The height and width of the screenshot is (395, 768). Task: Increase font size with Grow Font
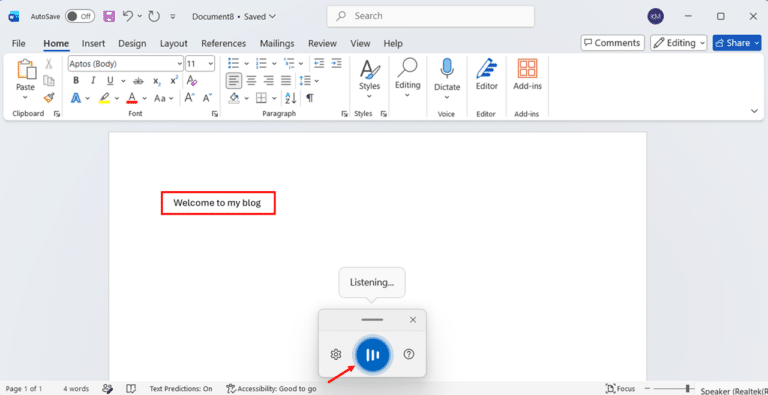pyautogui.click(x=190, y=98)
